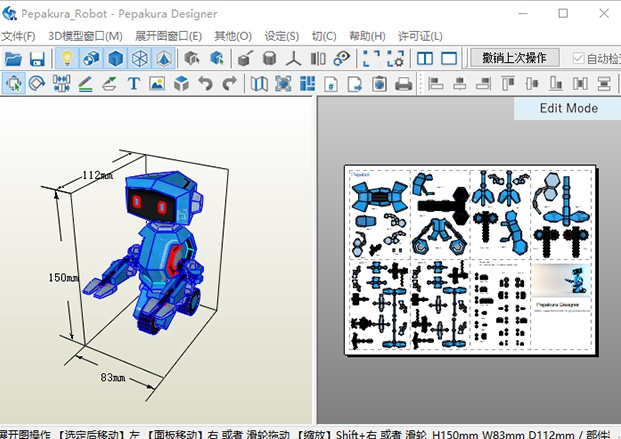Click the blue fit-parts frame icon
Image resolution: width=621 pixels, height=439 pixels.
[283, 84]
